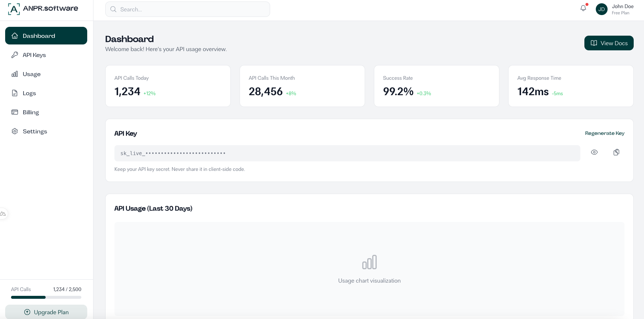The height and width of the screenshot is (319, 644).
Task: Click the Regenerate Key link
Action: (605, 133)
